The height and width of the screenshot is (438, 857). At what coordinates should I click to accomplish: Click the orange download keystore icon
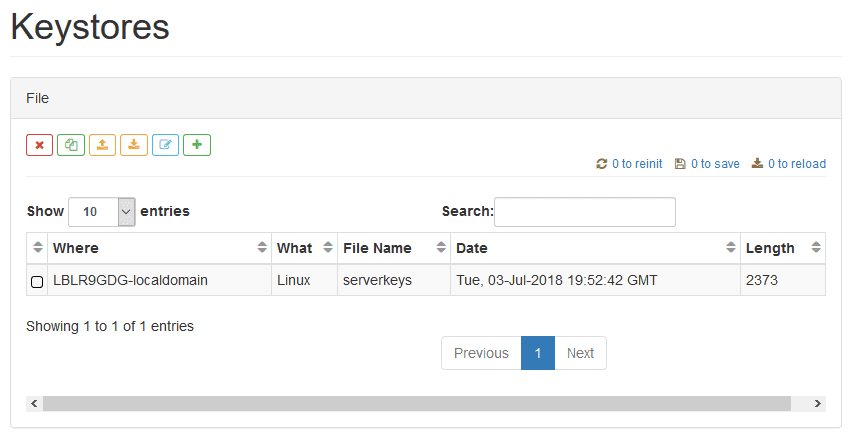pos(134,145)
